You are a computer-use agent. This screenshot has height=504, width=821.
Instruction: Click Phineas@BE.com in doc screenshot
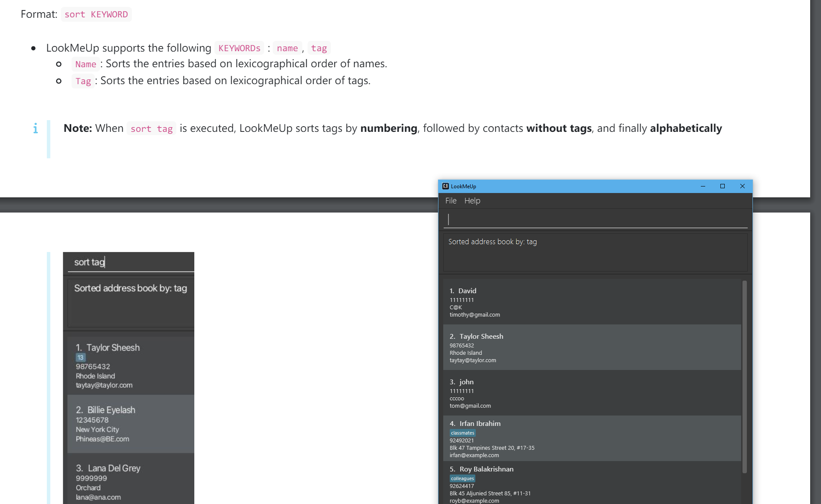pyautogui.click(x=102, y=439)
